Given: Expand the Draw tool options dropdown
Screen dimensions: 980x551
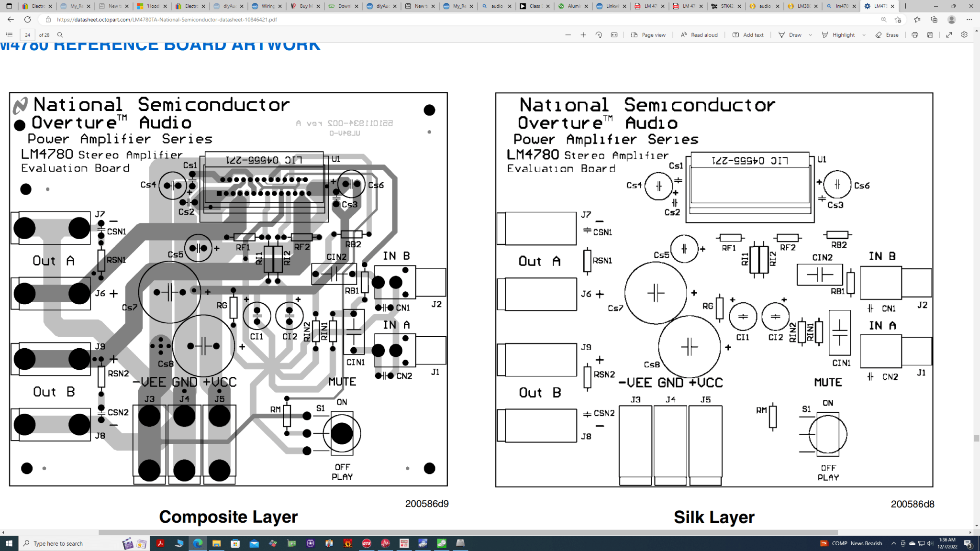Looking at the screenshot, I should coord(810,35).
